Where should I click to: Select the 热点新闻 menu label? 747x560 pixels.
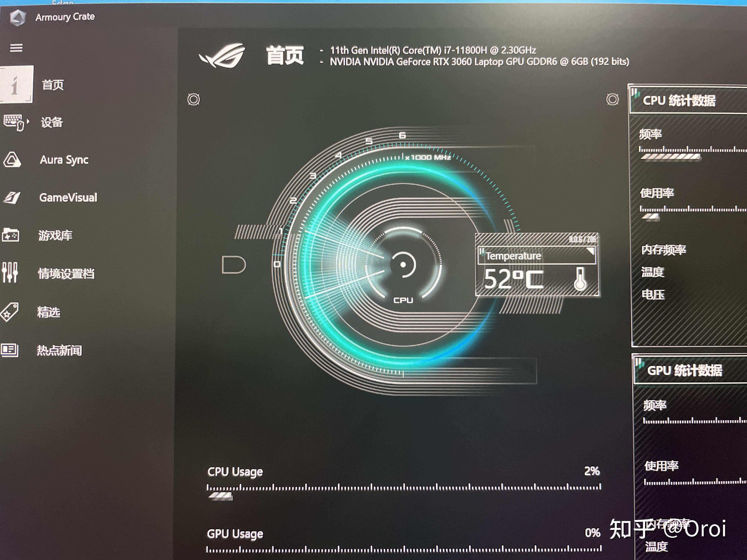tap(59, 350)
